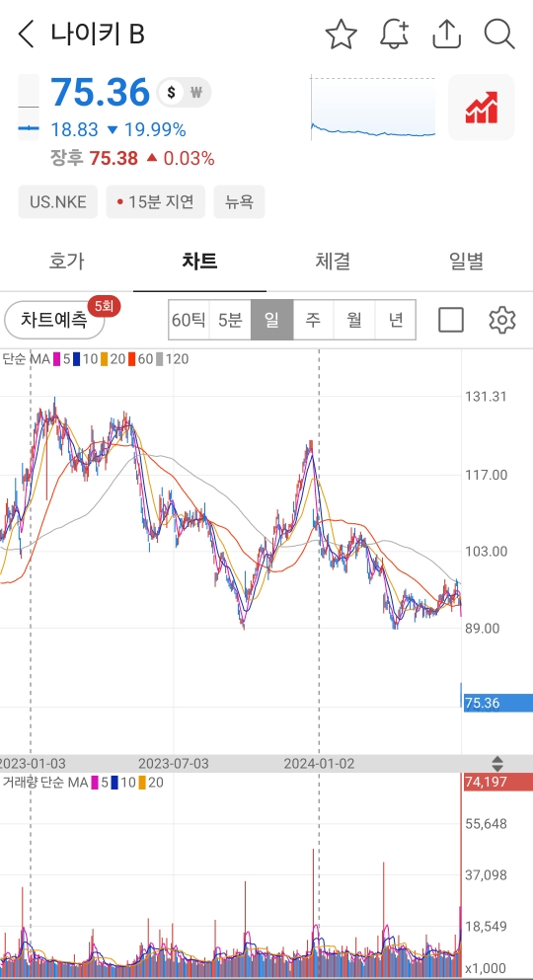The image size is (533, 980).
Task: Tap the 2023-07-03 date label
Action: (174, 764)
